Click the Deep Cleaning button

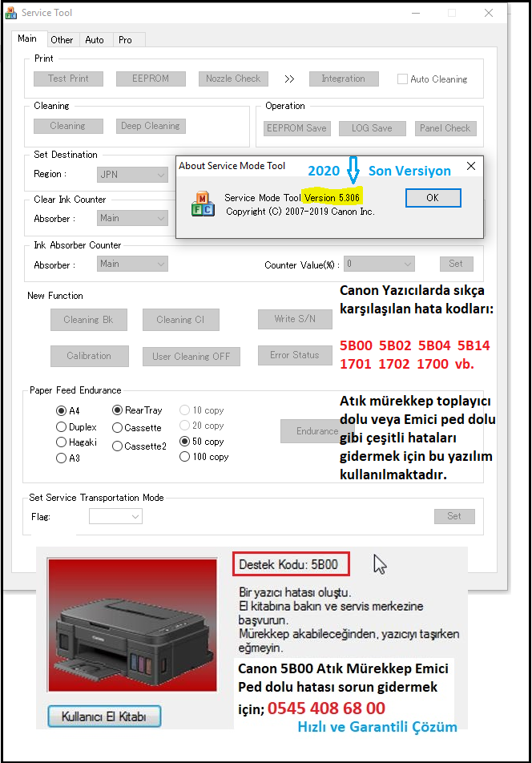pos(151,126)
